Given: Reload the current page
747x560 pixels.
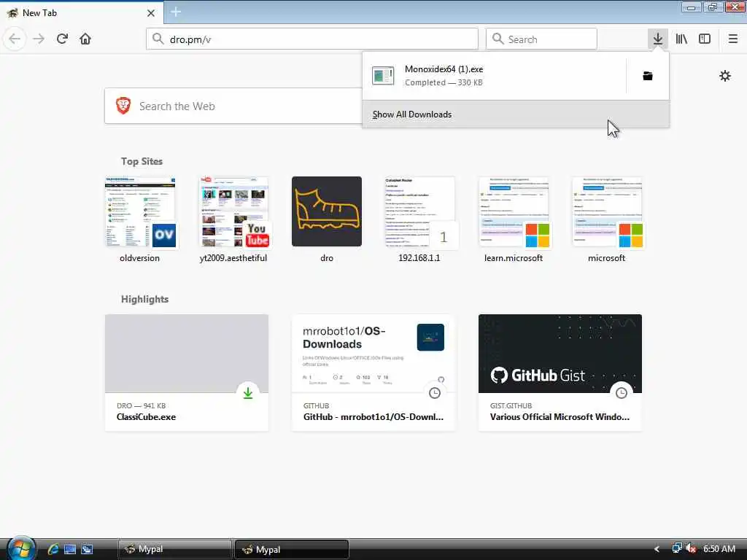Looking at the screenshot, I should [62, 39].
